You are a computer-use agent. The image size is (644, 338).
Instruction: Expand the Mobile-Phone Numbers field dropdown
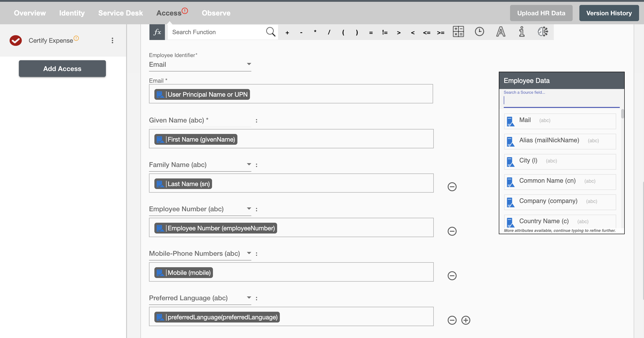(249, 253)
